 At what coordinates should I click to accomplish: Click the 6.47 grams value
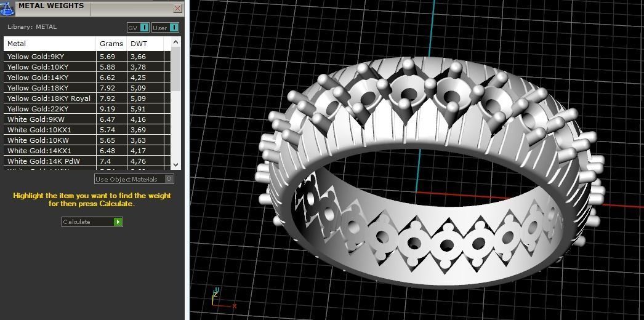107,119
